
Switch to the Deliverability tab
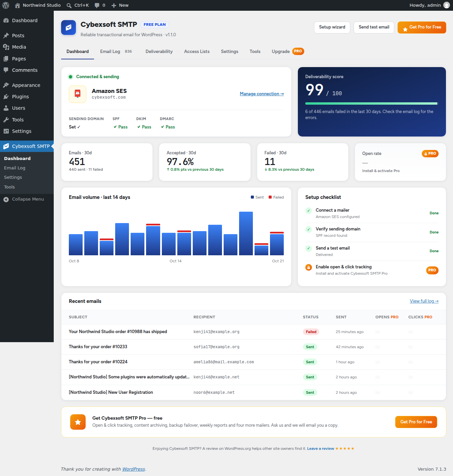159,51
